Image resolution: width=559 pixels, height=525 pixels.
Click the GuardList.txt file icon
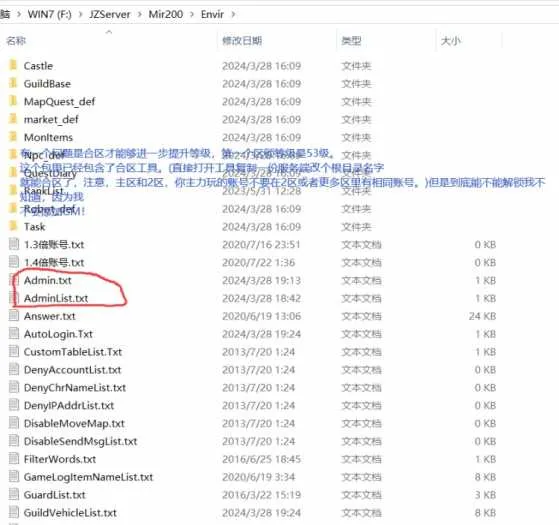click(x=14, y=494)
